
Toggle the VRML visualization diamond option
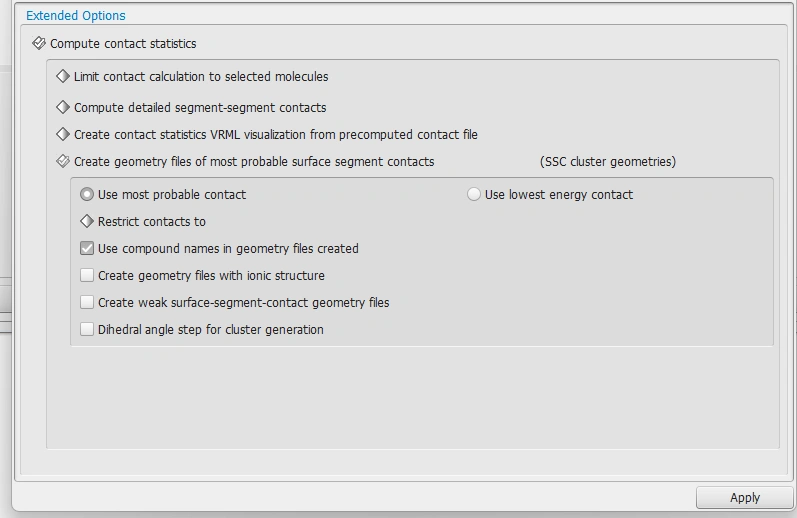(x=63, y=134)
